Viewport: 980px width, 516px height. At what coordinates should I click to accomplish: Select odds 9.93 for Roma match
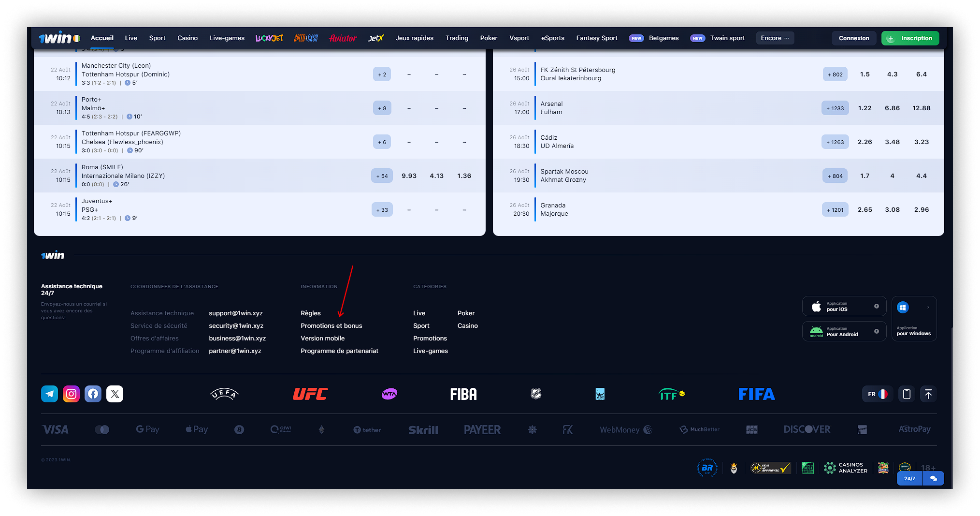(409, 176)
